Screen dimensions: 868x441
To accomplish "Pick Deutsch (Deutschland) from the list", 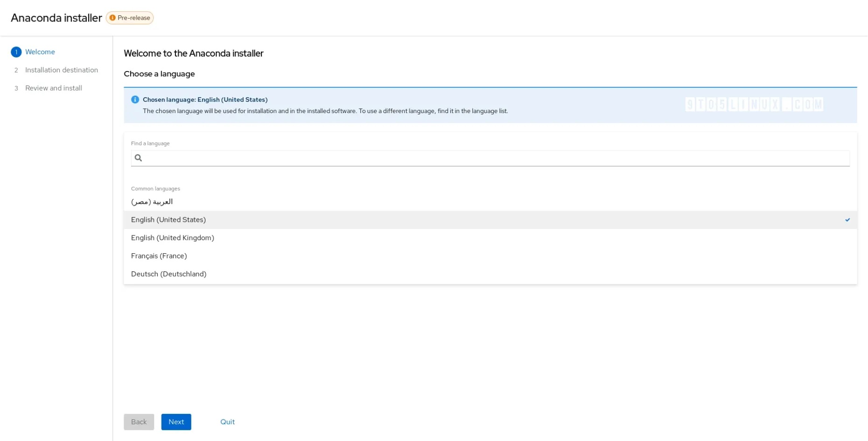I will (168, 274).
